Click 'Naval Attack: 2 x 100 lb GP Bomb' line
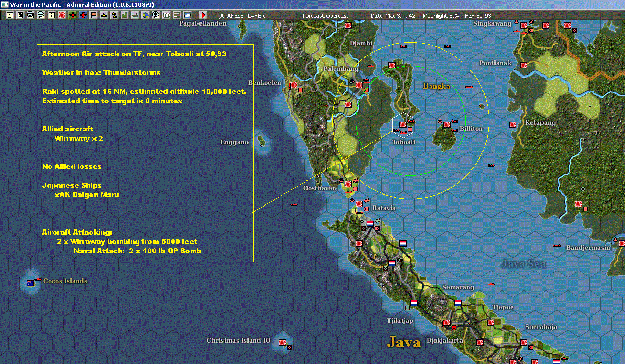 point(137,251)
